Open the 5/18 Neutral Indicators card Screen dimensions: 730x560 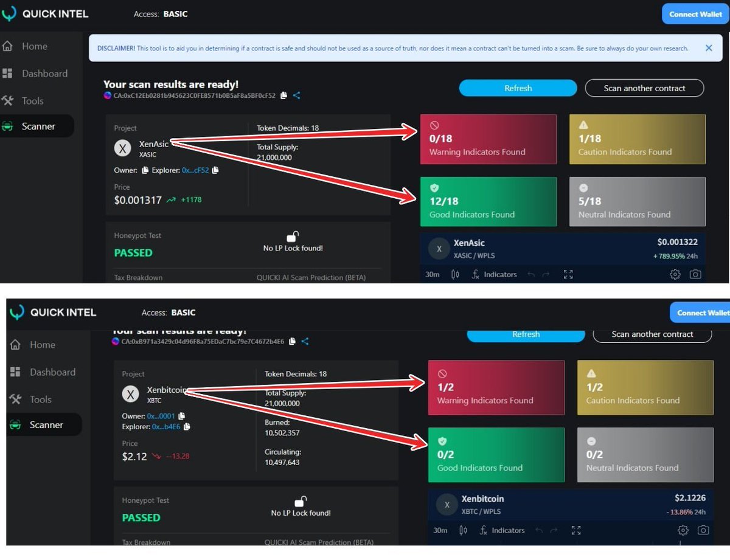[x=638, y=202]
